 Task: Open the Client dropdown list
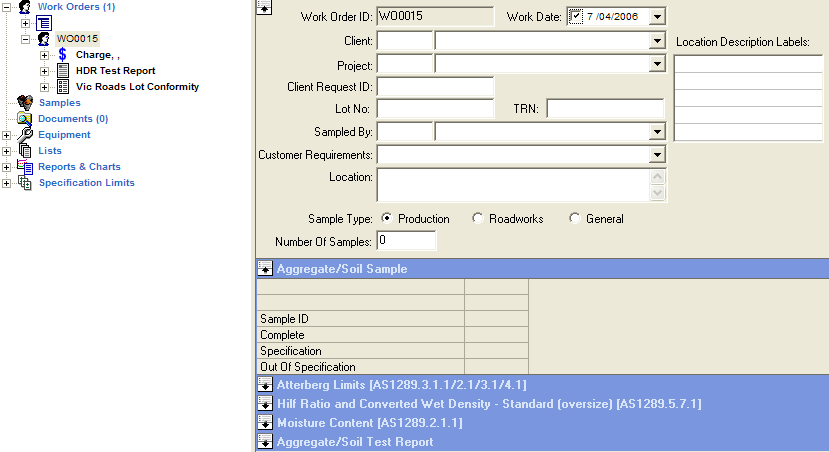657,41
